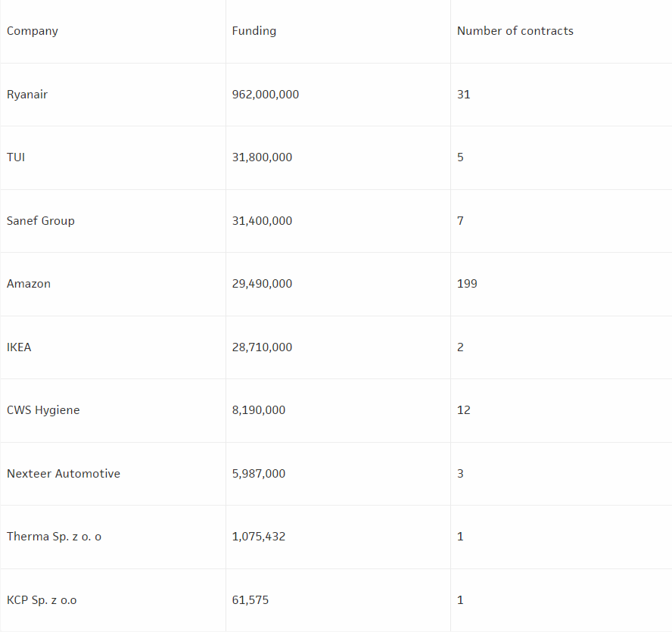Select the Sanef Group cell
The width and height of the screenshot is (672, 632).
click(41, 221)
